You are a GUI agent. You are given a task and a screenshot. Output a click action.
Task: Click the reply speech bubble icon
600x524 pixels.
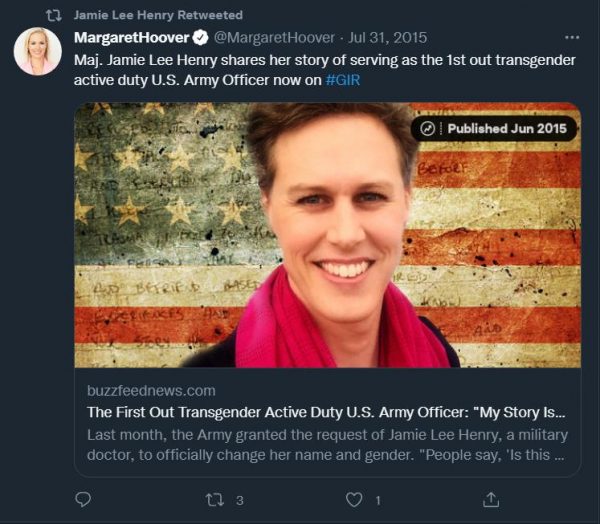[84, 498]
